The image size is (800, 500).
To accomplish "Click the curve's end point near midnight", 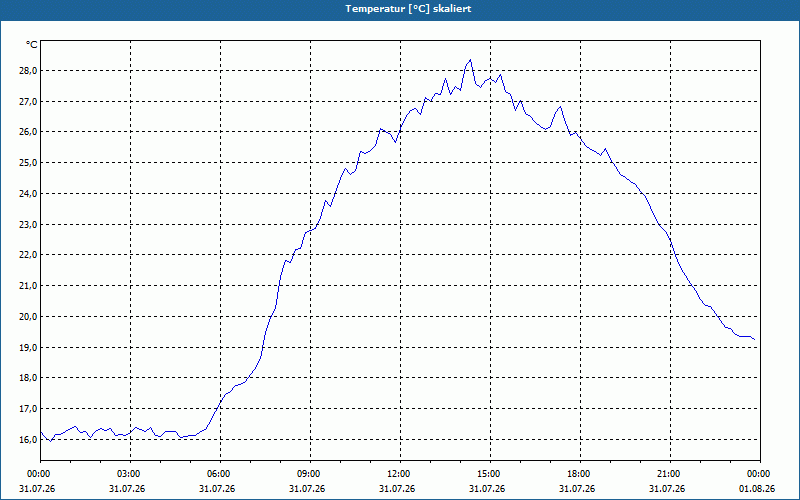I will (755, 340).
